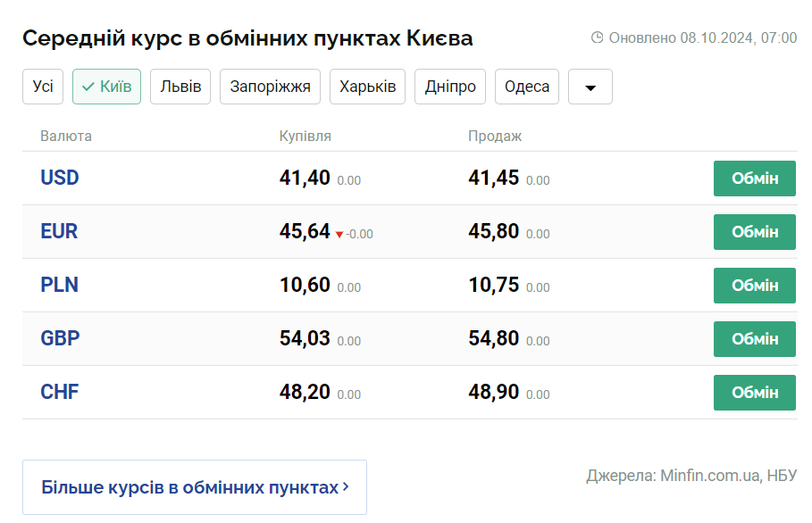Click the chevron in Більше курсів link
The width and height of the screenshot is (812, 523).
tap(346, 486)
